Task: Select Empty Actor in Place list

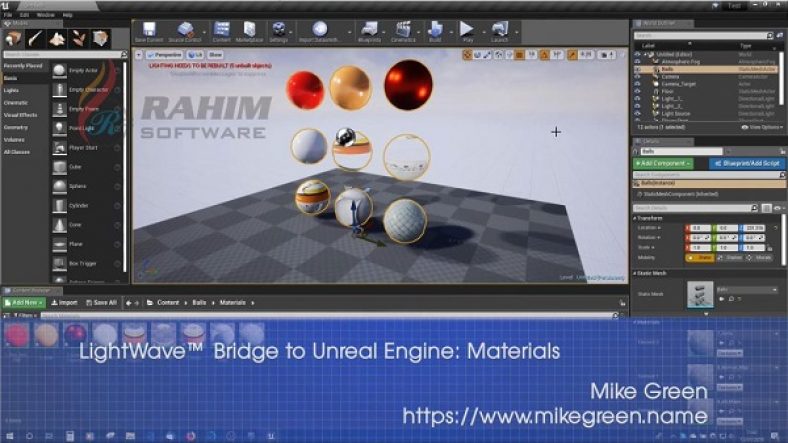Action: tap(86, 70)
